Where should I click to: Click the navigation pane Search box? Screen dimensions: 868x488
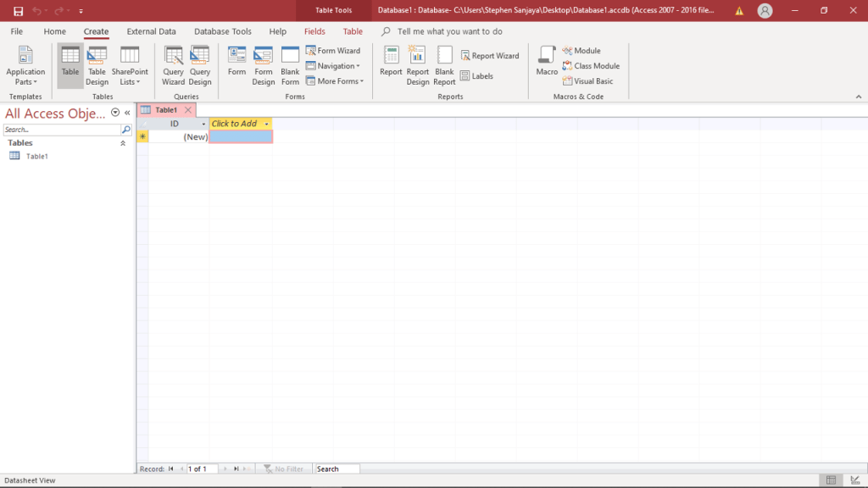[x=61, y=130]
